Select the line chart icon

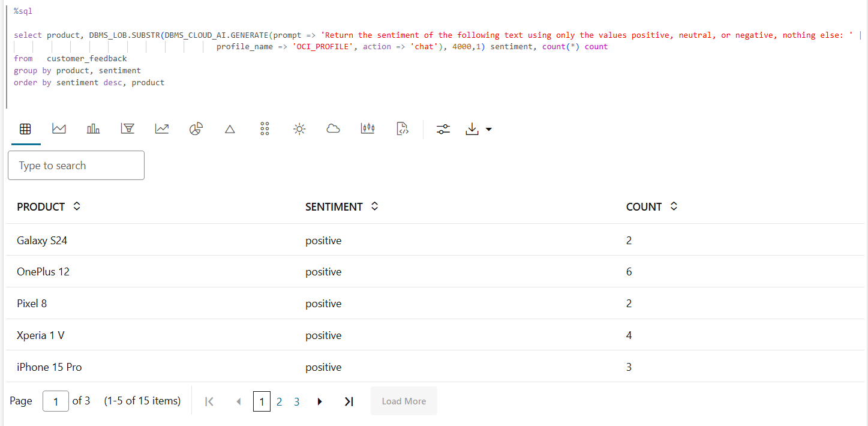coord(162,129)
